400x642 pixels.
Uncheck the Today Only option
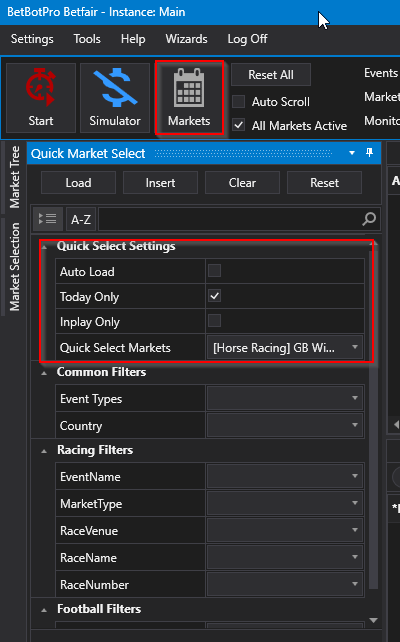[215, 296]
